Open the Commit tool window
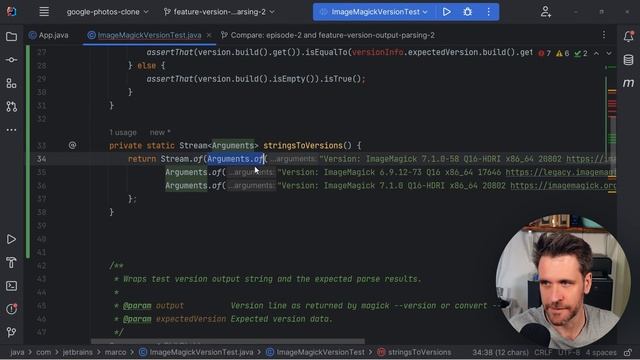 11,60
